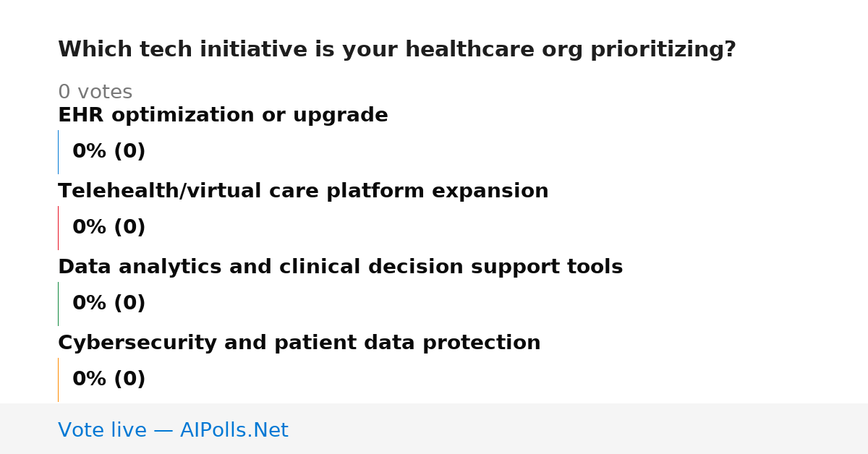This screenshot has height=454, width=868.
Task: Click the blue bar under EHR optimization
Action: [58, 152]
